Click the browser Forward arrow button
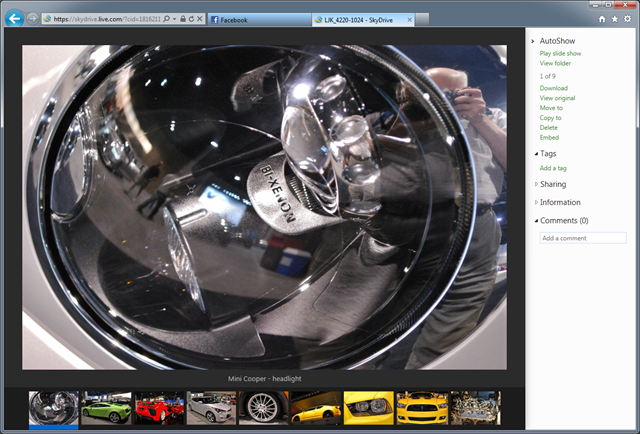Viewport: 640px width, 434px height. click(33, 19)
